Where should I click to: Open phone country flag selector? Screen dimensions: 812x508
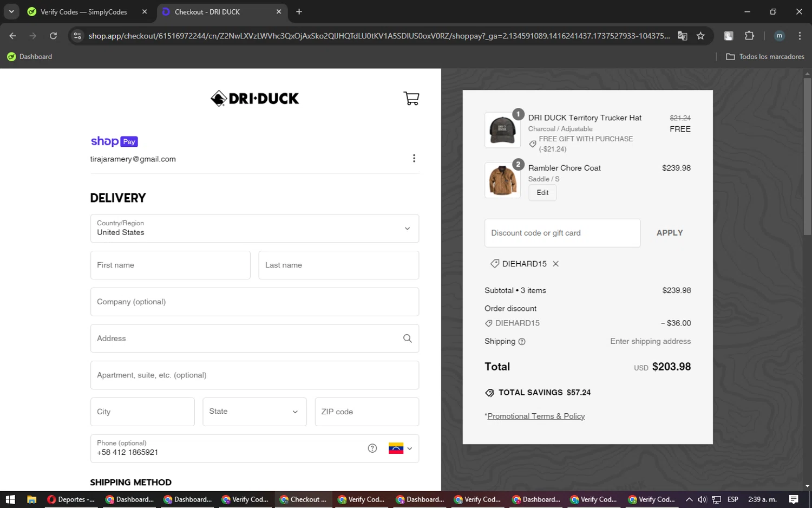pyautogui.click(x=401, y=448)
